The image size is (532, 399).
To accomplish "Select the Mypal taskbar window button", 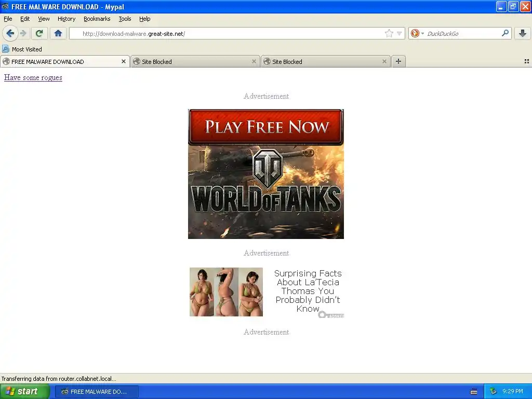I will 97,392.
